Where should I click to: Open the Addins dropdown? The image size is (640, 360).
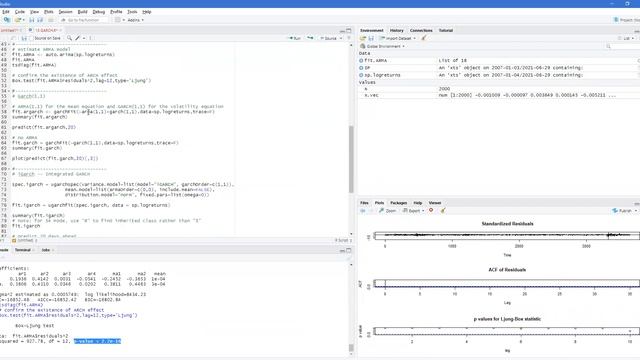click(135, 20)
